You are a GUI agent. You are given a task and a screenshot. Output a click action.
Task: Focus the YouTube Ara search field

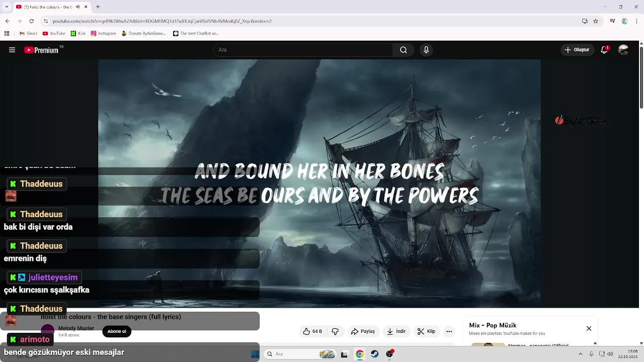click(303, 50)
